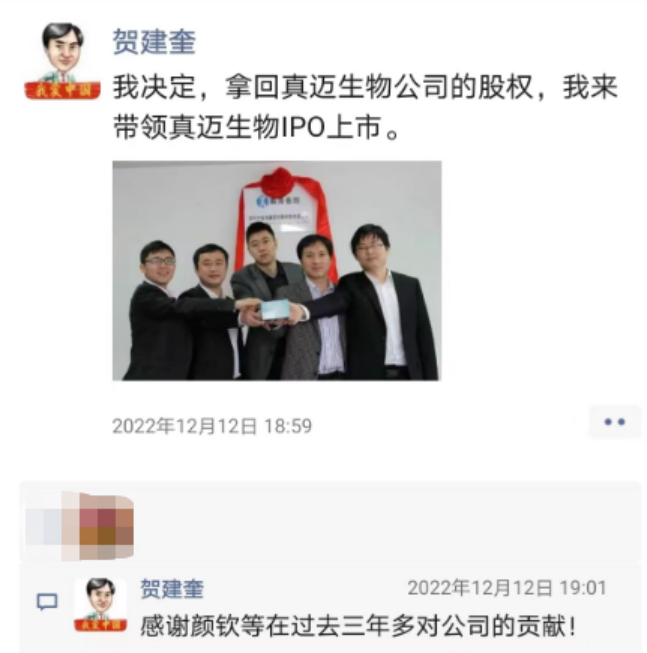Tap the speech bubble comment icon
The image size is (647, 653).
point(47,602)
